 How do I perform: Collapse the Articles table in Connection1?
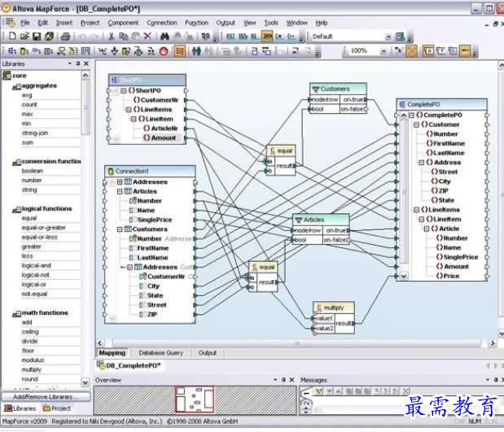120,191
